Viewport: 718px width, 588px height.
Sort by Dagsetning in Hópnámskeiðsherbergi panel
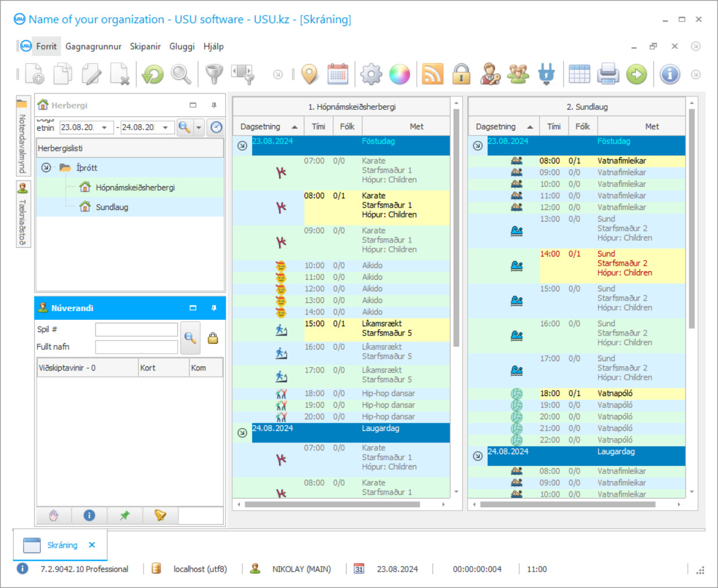pos(268,126)
